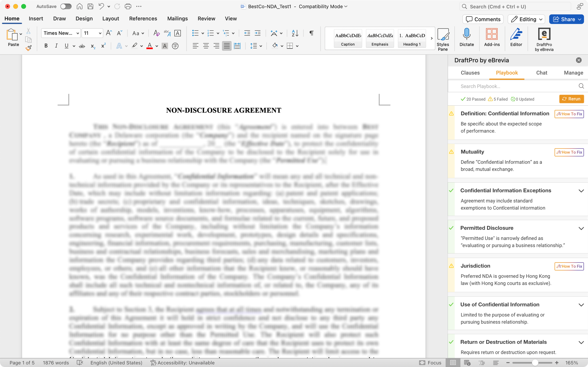Click the Search Playbook input field
Screen dimensions: 588x367
[x=518, y=86]
